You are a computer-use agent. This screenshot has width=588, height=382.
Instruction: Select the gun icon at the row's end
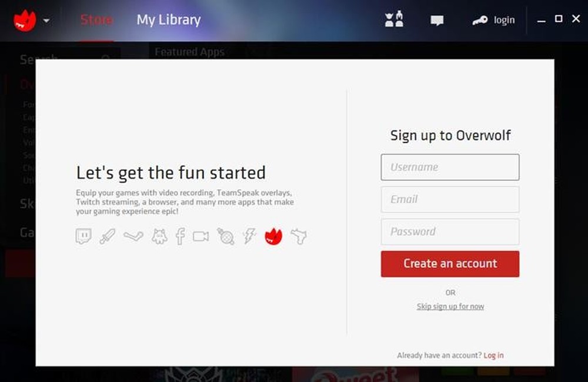[x=298, y=235]
